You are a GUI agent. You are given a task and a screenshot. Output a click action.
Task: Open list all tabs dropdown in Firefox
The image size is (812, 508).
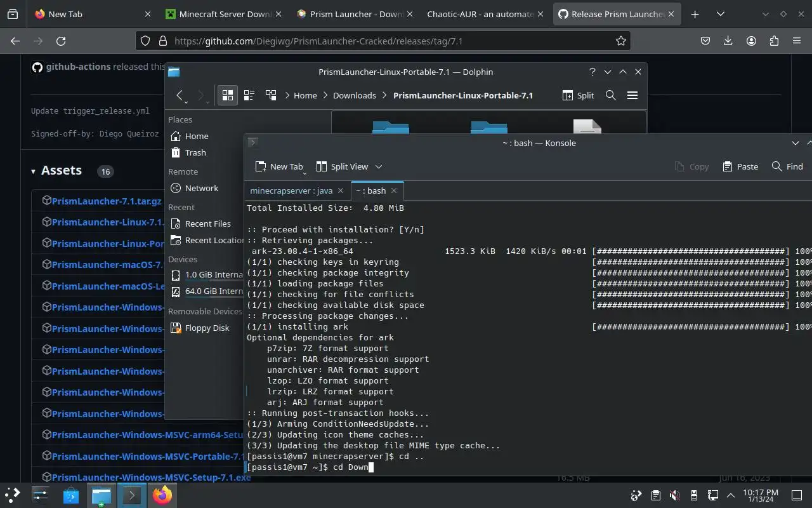[721, 14]
